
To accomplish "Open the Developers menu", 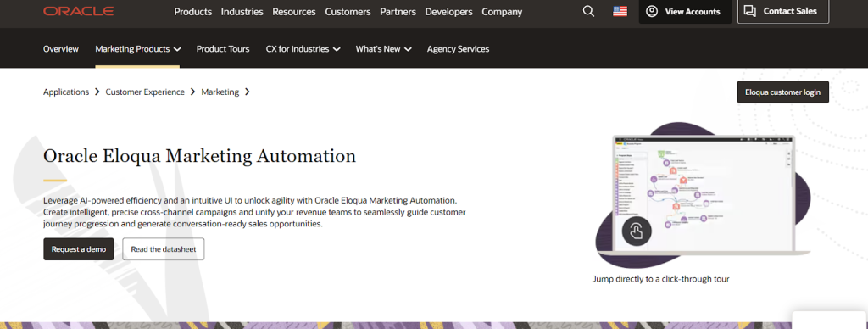I will coord(449,12).
